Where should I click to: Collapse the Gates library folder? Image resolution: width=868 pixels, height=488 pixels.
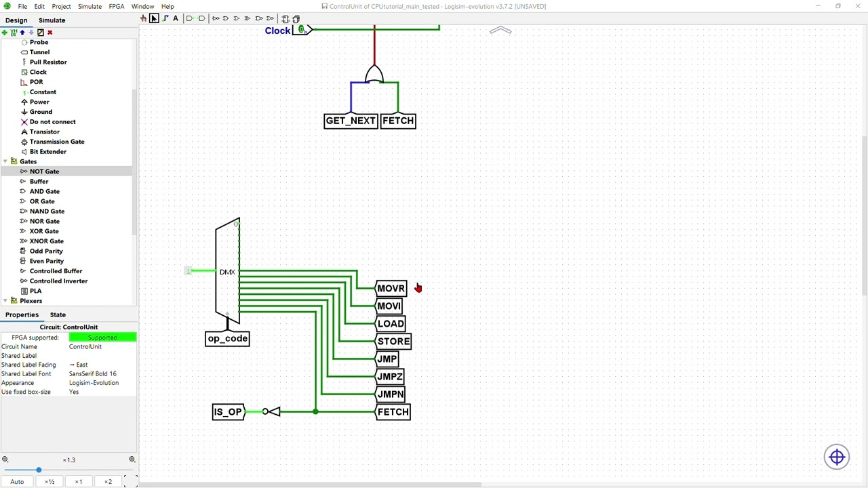point(5,161)
